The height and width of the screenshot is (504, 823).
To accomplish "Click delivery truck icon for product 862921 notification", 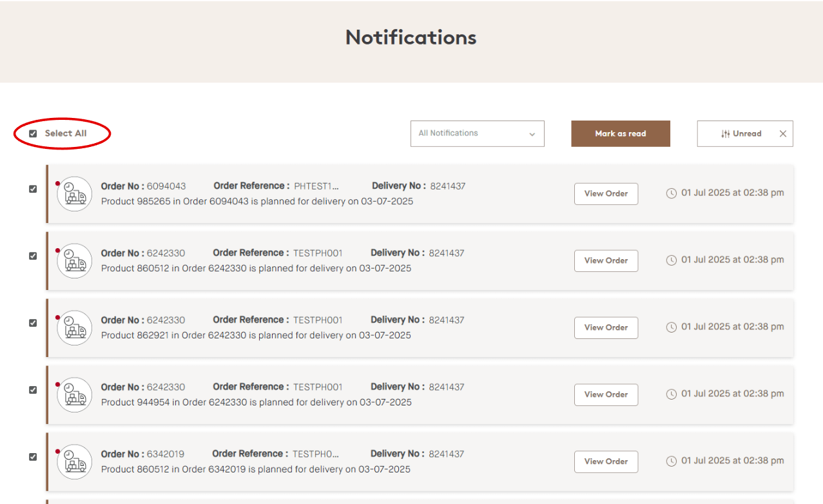I will 75,328.
